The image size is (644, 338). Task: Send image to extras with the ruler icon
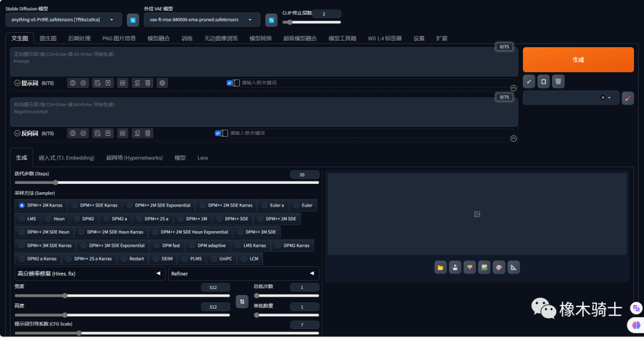click(513, 268)
